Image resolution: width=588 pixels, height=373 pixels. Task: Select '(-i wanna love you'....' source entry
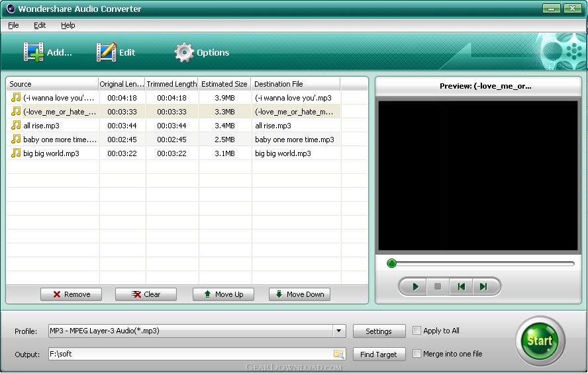click(58, 98)
